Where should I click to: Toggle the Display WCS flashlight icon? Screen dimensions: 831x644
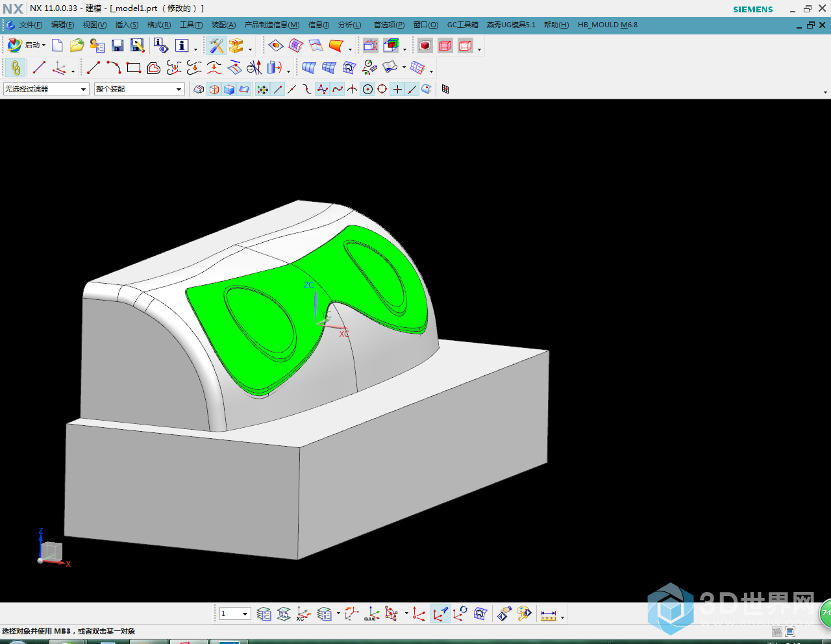pos(440,613)
